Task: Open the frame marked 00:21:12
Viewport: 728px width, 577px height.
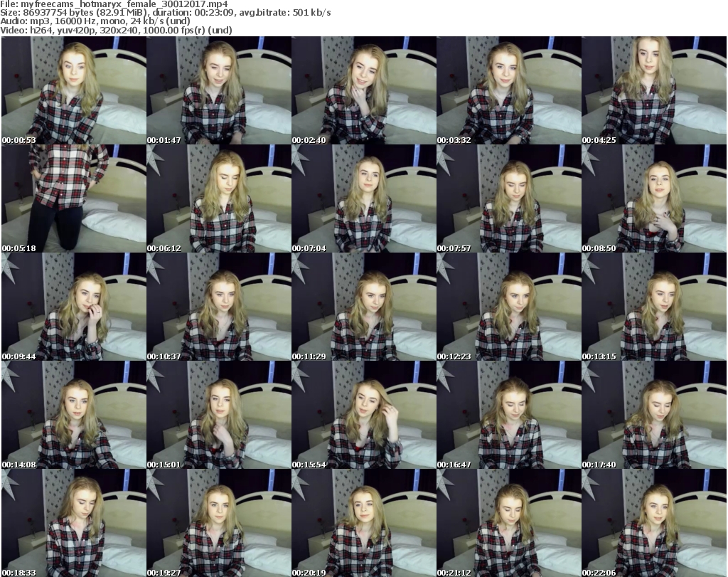Action: (509, 523)
